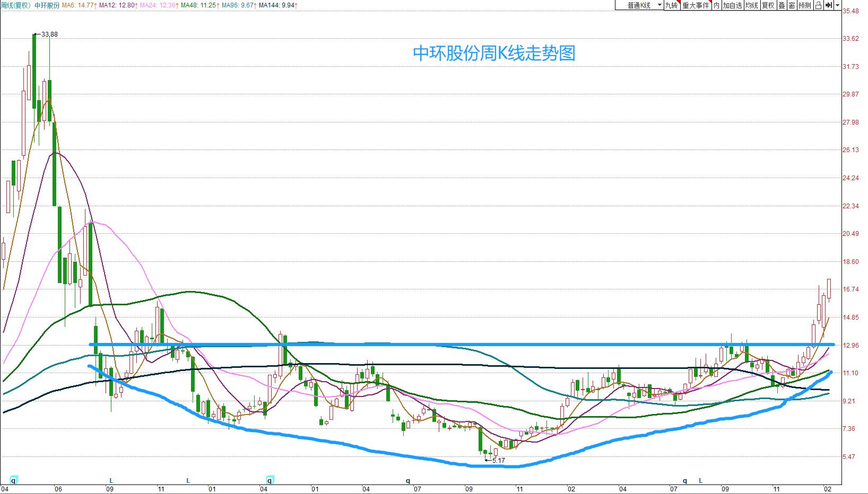Open the 普通K线 chart type dropdown
Screen dimensions: 868x494
[639, 5]
